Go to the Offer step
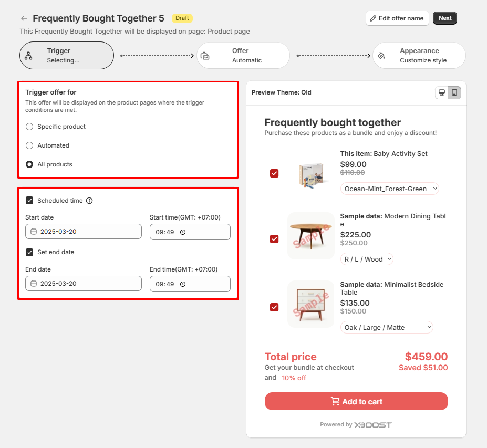Screen dimensions: 487x448 click(x=243, y=55)
